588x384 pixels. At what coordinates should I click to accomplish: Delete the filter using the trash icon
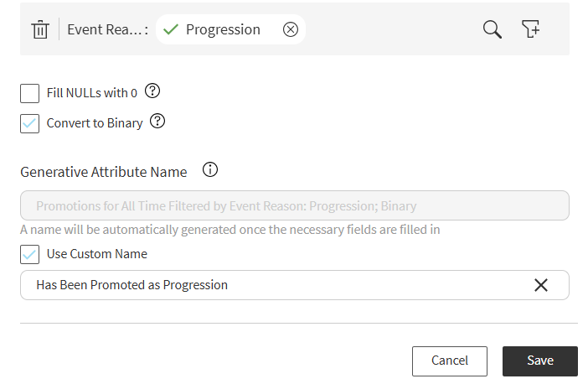(40, 29)
